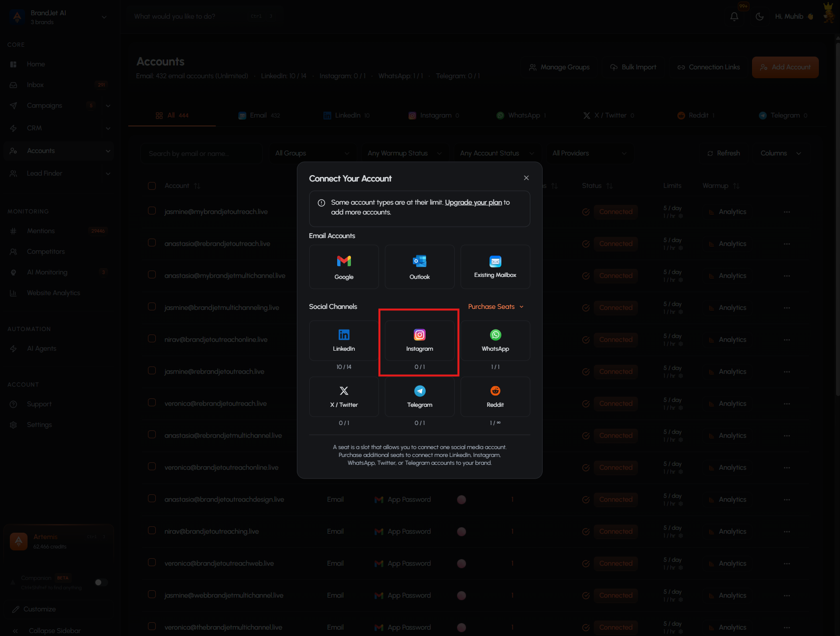Click the Add Account button
The width and height of the screenshot is (840, 636).
[x=785, y=67]
